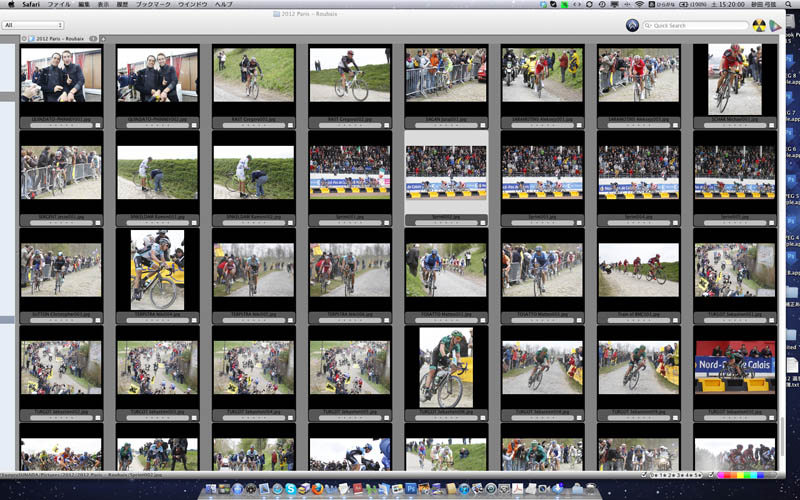The image size is (800, 500).
Task: Tick the tag checkbox under Sprint002.jpg
Action: pyautogui.click(x=483, y=222)
